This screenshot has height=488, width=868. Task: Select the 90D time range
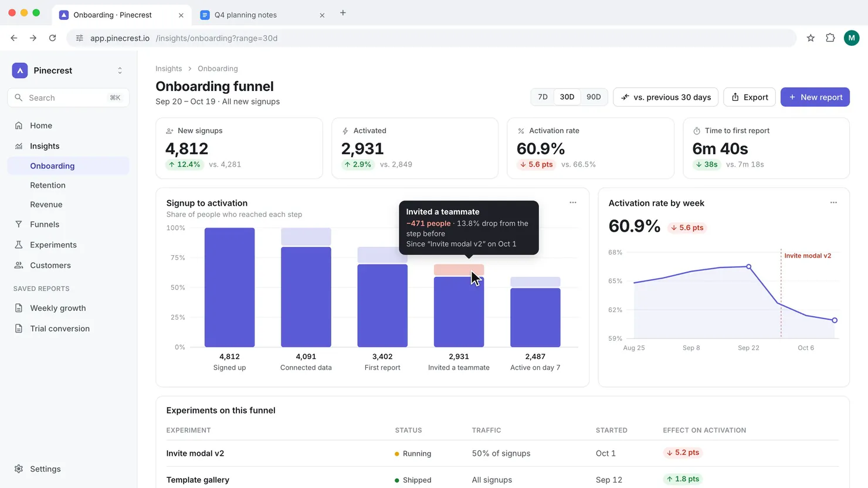(x=594, y=97)
